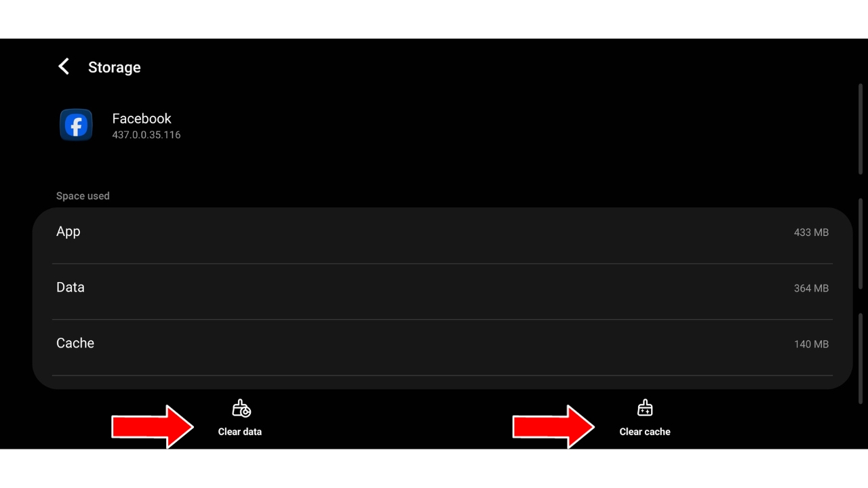This screenshot has width=868, height=488.
Task: Tap the 433 MB app size value
Action: [811, 232]
